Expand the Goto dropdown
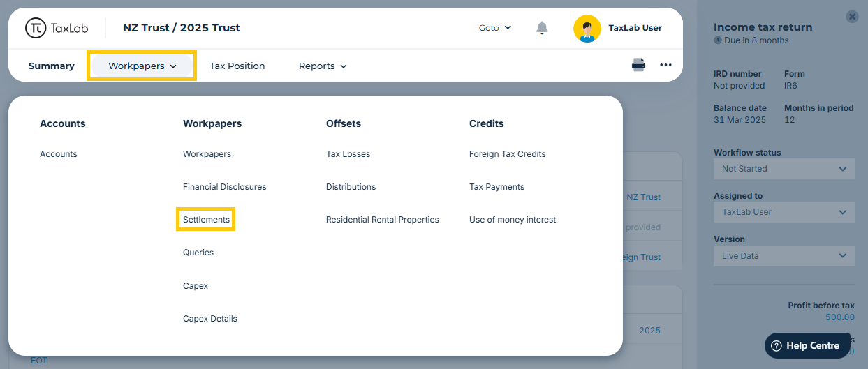868x369 pixels. (x=495, y=28)
